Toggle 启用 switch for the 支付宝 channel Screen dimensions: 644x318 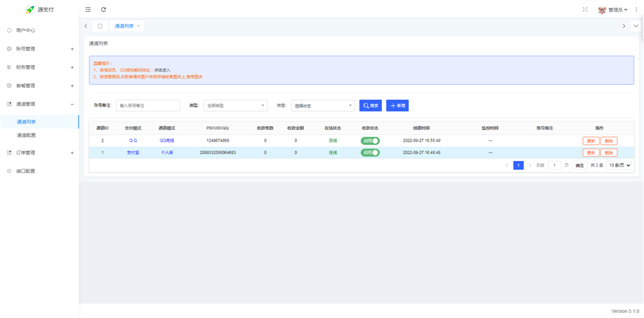pos(370,153)
